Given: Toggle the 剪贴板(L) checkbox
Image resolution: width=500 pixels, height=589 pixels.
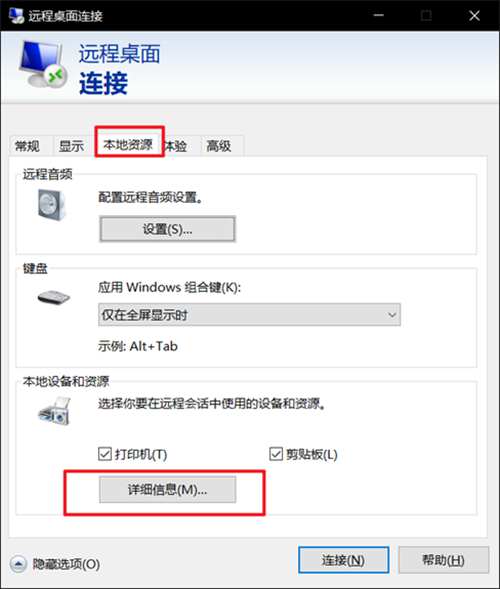Looking at the screenshot, I should 276,454.
